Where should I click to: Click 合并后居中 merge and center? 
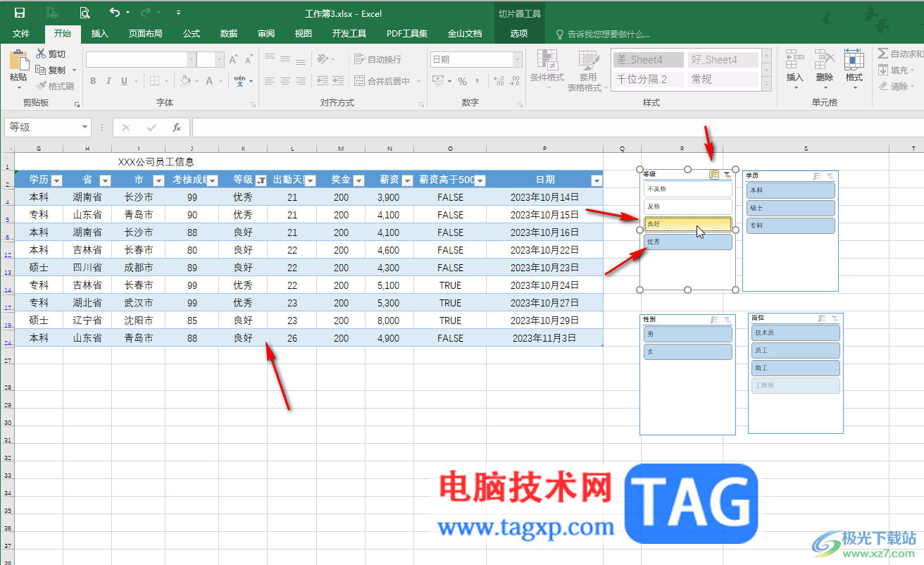coord(382,81)
